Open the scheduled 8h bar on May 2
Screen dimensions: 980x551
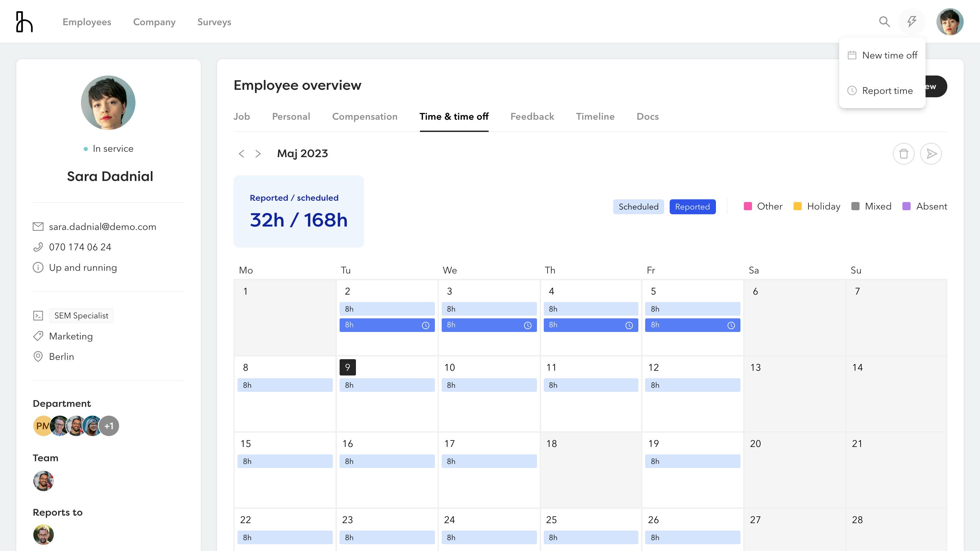point(387,309)
